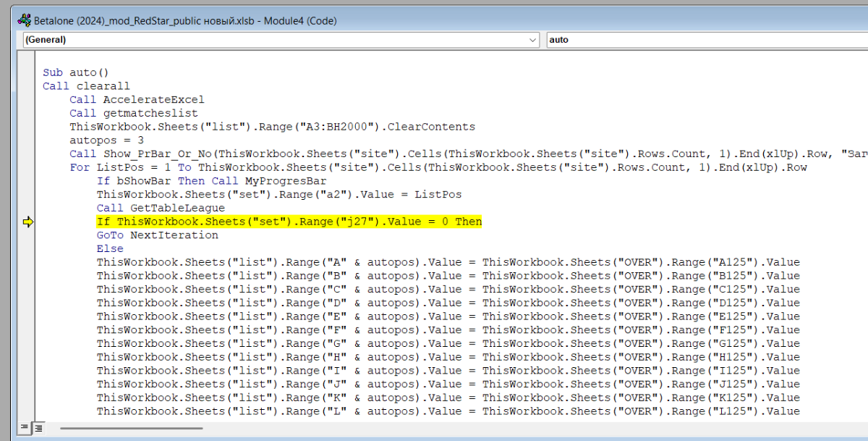The image size is (868, 441).
Task: Toggle breakpoint in margin beside Call GetTableLeague
Action: tap(28, 209)
